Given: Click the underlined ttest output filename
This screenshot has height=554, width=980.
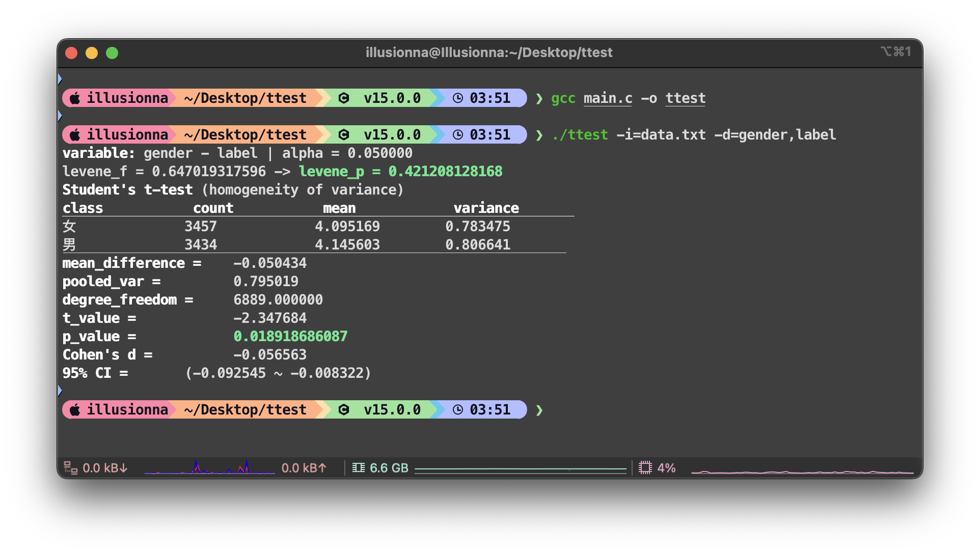Looking at the screenshot, I should coord(685,98).
